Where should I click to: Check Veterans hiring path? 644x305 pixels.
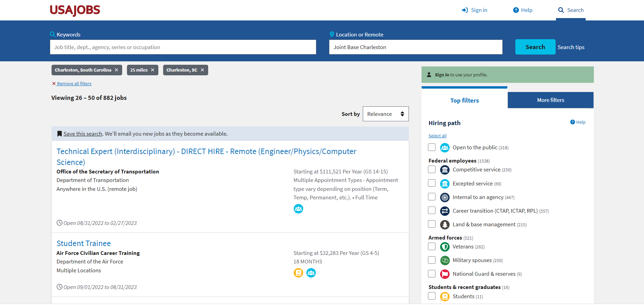(x=432, y=246)
